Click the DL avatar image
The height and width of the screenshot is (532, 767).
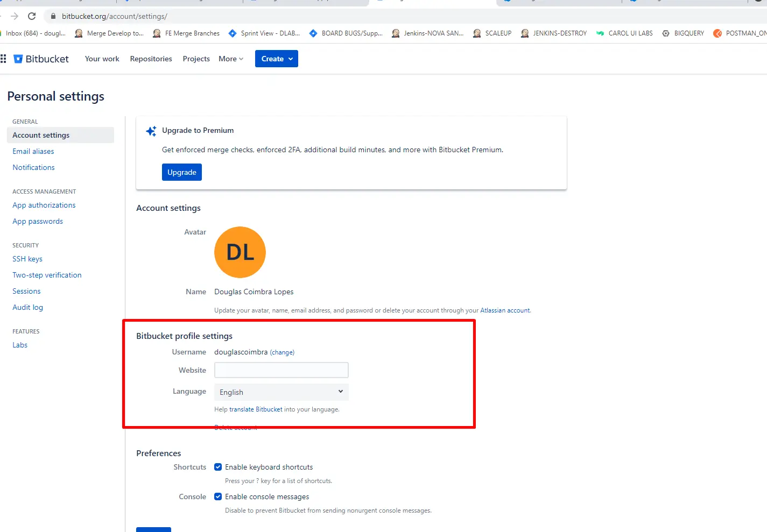(240, 252)
